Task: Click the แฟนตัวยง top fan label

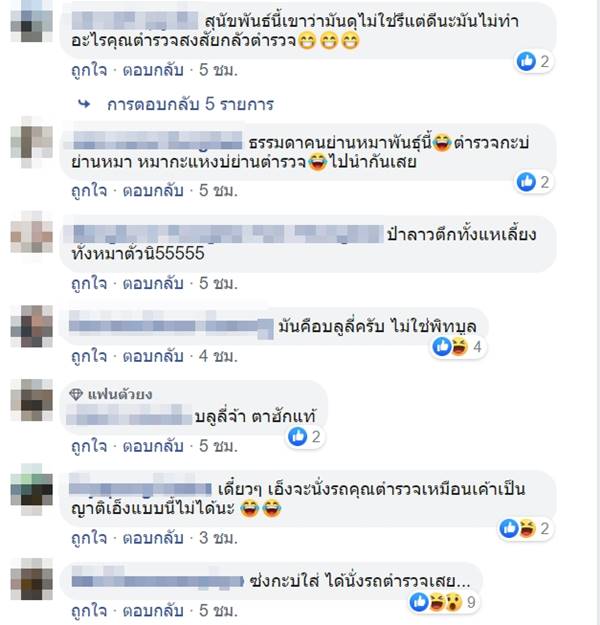Action: tap(120, 395)
